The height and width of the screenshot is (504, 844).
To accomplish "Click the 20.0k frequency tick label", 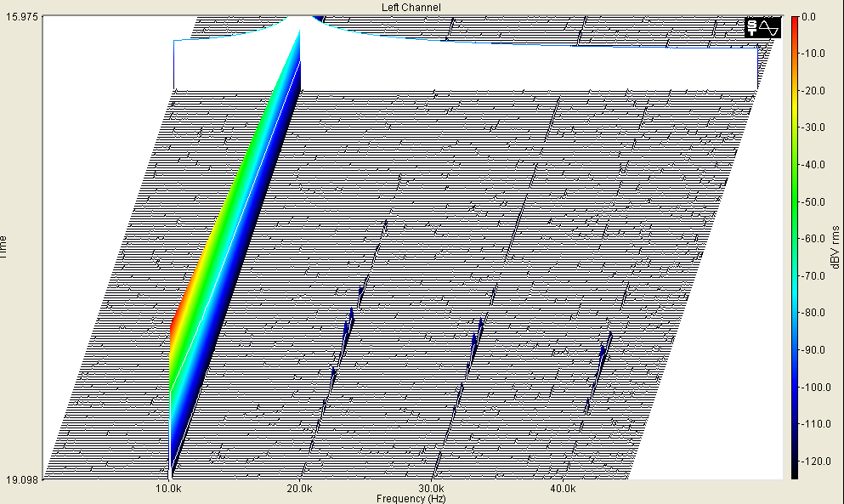I will click(299, 489).
